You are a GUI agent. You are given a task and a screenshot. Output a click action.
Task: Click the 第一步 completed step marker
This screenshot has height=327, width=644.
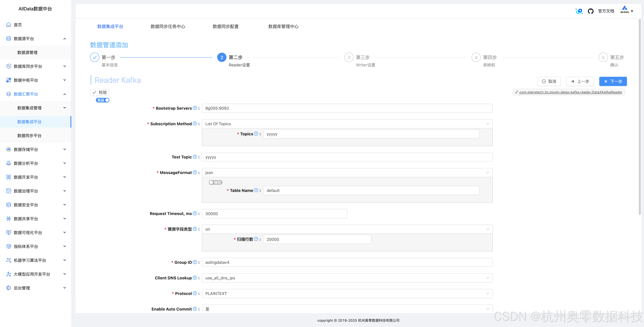(95, 57)
